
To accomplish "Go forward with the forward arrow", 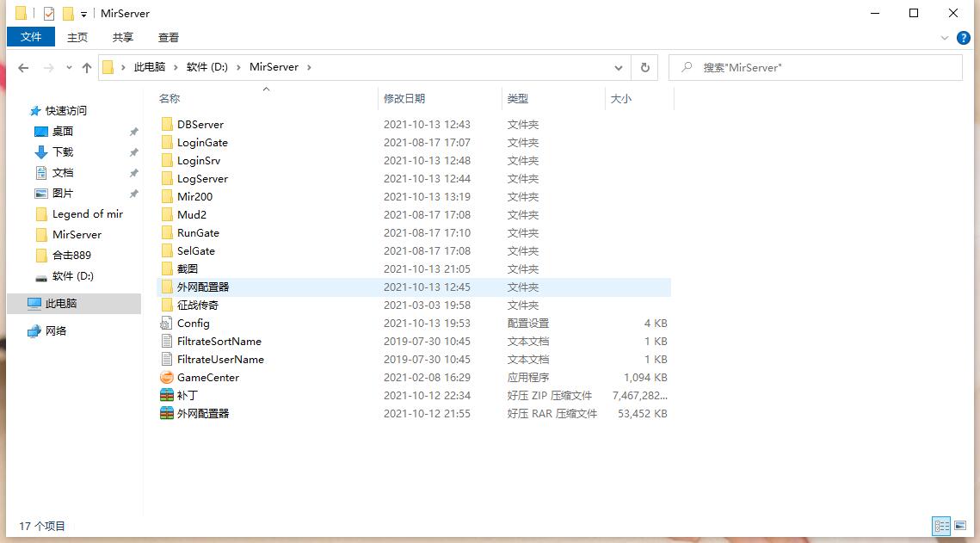I will pyautogui.click(x=48, y=67).
